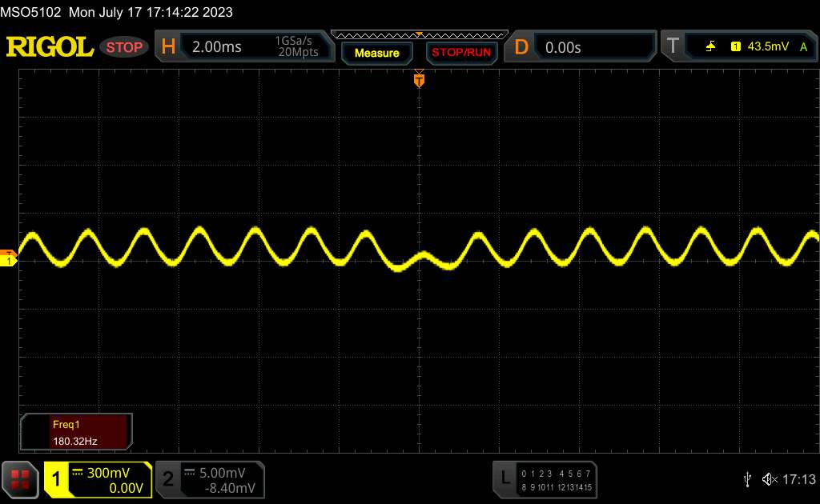Click the 180.32Hz frequency reading
The width and height of the screenshot is (820, 504).
74,442
